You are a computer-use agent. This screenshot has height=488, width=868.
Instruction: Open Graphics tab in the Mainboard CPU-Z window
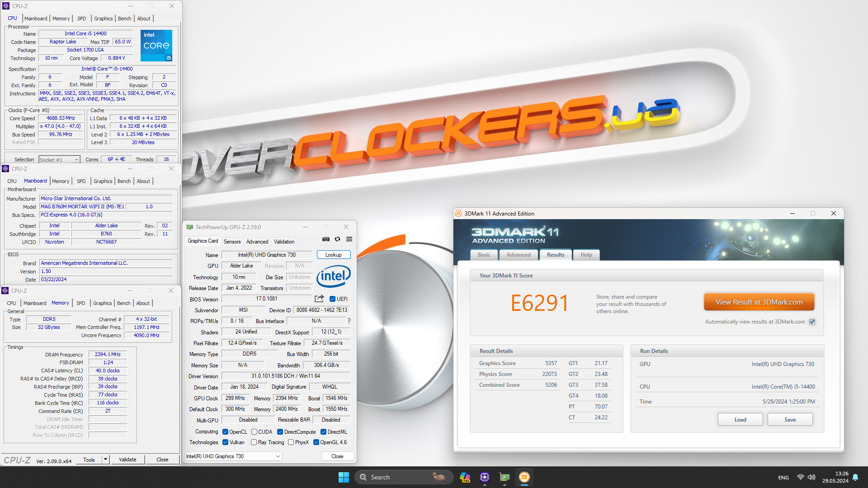(x=103, y=181)
